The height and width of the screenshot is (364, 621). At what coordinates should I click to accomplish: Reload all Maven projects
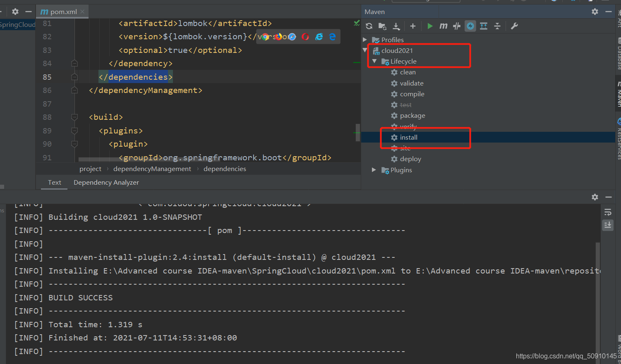point(369,26)
